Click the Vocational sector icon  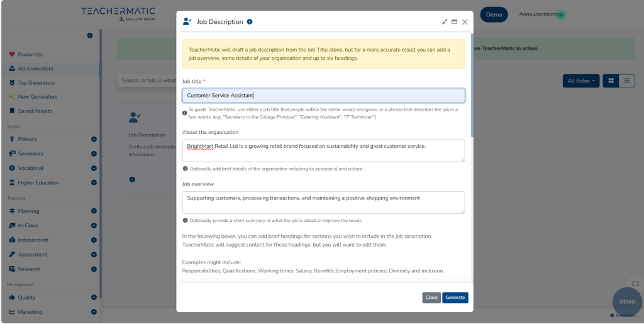tap(12, 168)
